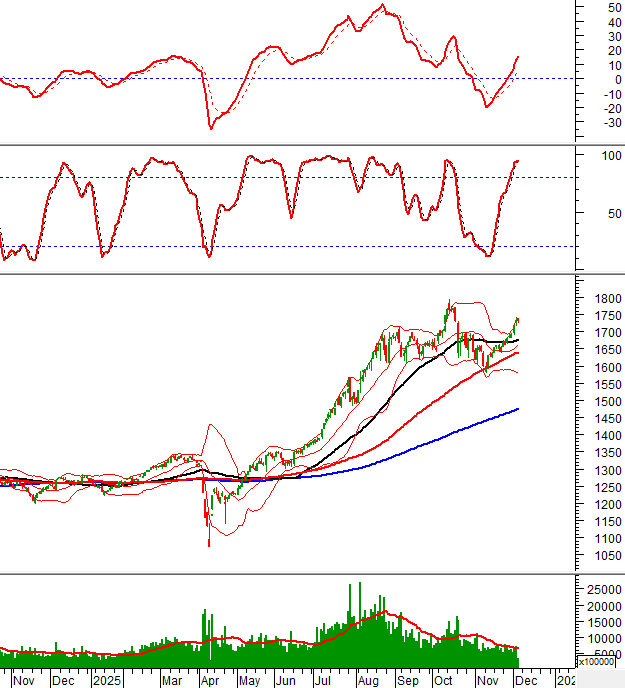
Task: Click the 'Aug' label on time axis
Action: [368, 680]
